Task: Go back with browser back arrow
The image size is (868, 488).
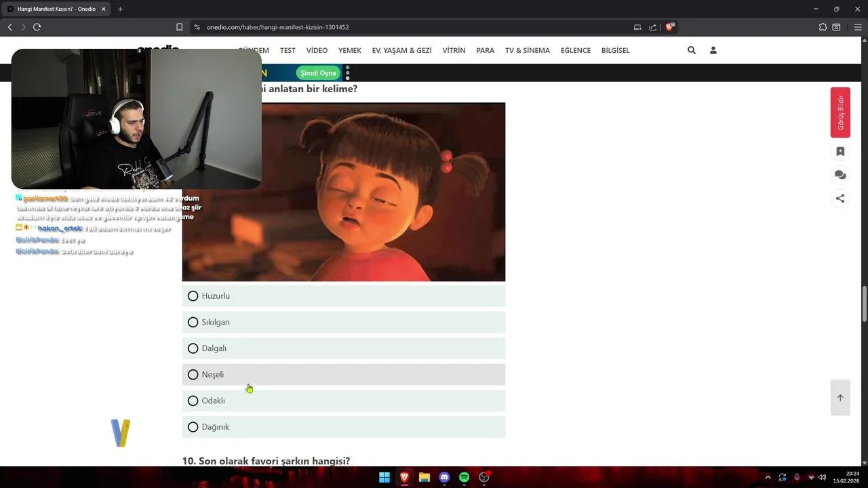Action: pyautogui.click(x=9, y=27)
